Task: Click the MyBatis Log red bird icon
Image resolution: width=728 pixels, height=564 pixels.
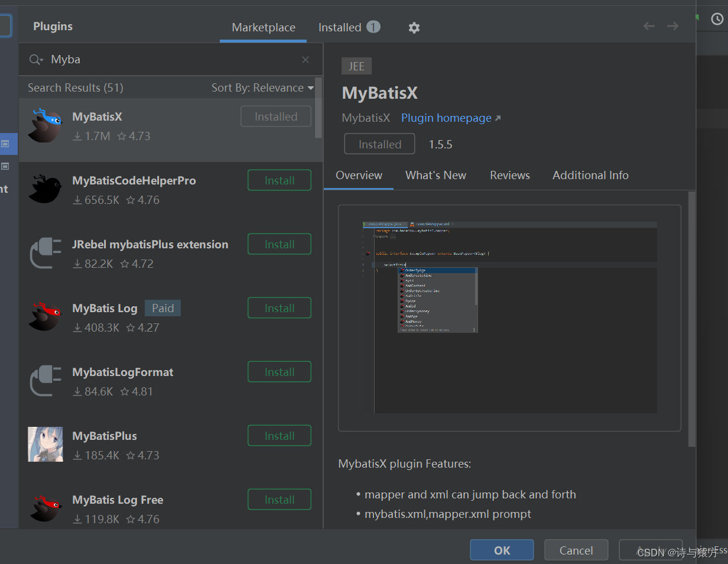Action: [x=45, y=317]
